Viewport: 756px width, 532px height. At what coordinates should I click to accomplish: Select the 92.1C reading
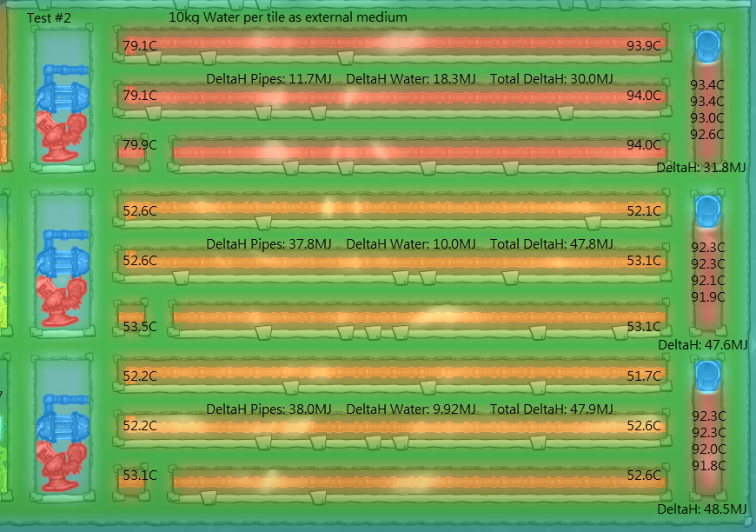pyautogui.click(x=708, y=280)
